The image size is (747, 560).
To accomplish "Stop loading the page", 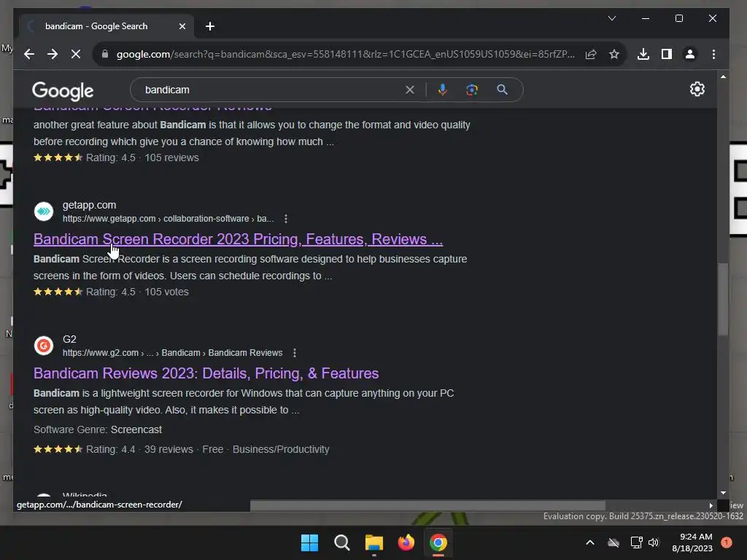I will (76, 54).
